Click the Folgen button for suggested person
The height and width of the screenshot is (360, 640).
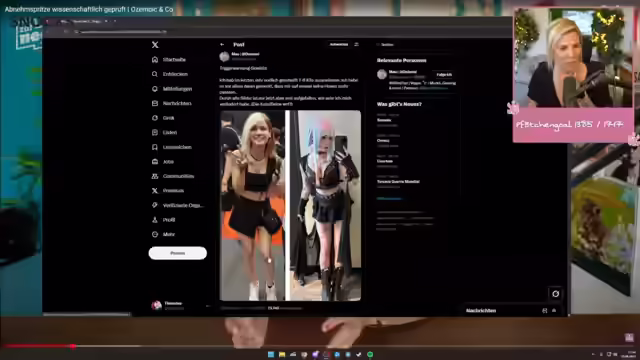tap(444, 75)
